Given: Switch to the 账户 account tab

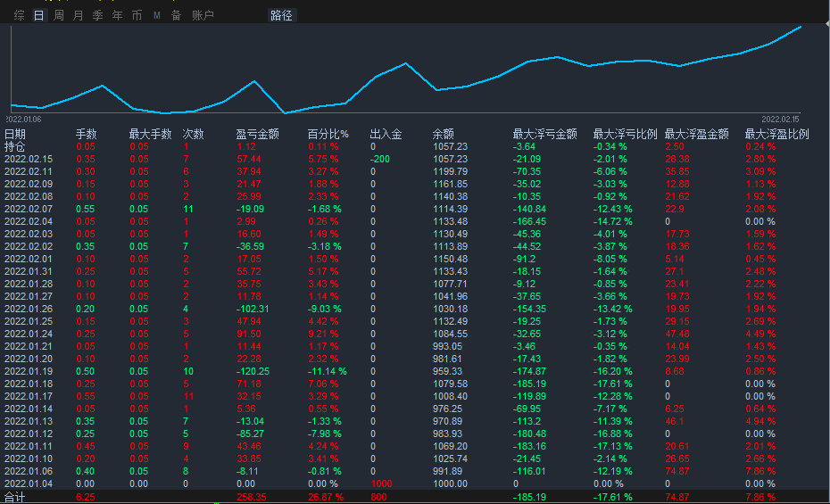Looking at the screenshot, I should coord(203,15).
